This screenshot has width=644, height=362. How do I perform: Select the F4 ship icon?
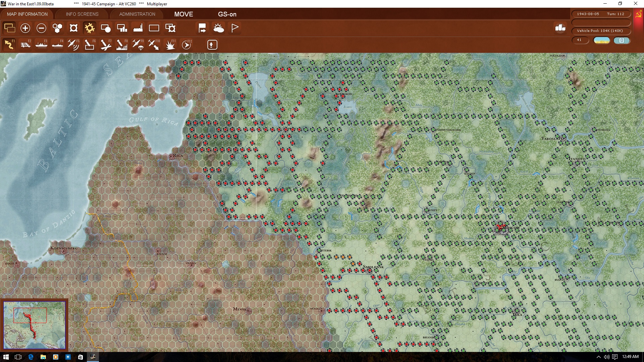57,45
